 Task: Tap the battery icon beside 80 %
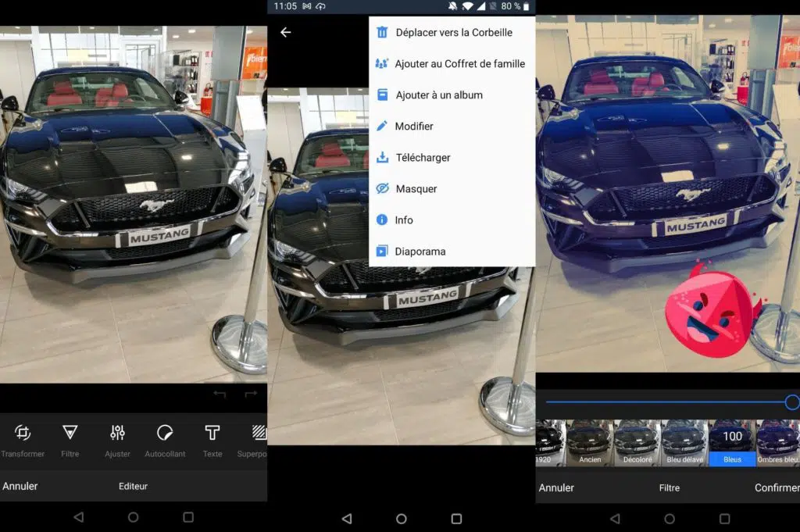pos(527,6)
